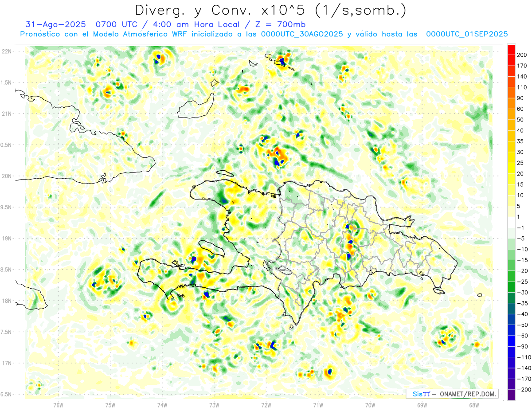The image size is (532, 411).
Task: Click the white legend swatch between 1 and -1
Action: point(511,223)
